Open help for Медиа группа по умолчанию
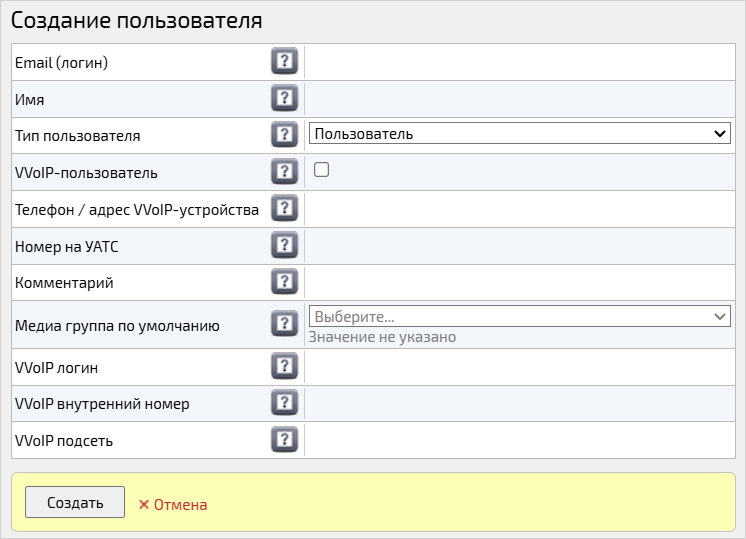This screenshot has height=539, width=746. pos(285,324)
